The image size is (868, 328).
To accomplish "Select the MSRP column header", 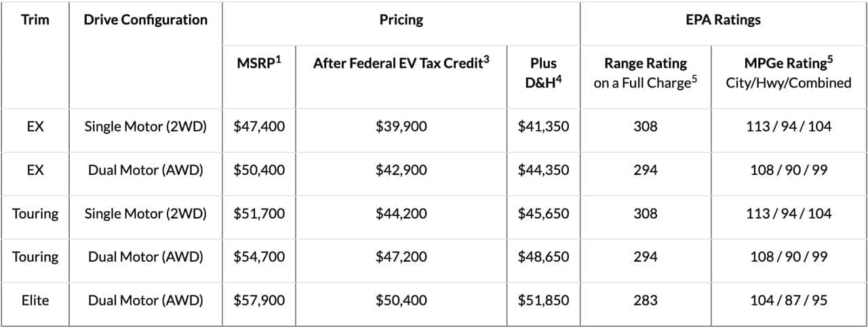I will tap(258, 63).
